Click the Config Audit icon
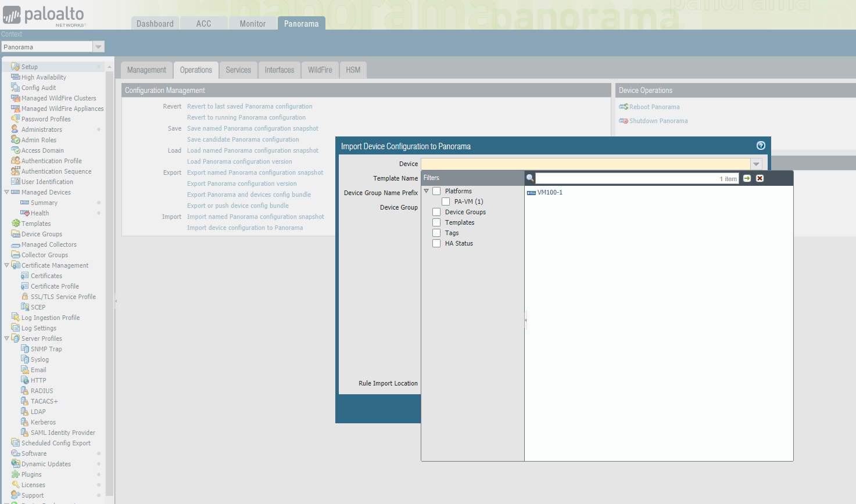Viewport: 856px width, 504px height. click(16, 88)
